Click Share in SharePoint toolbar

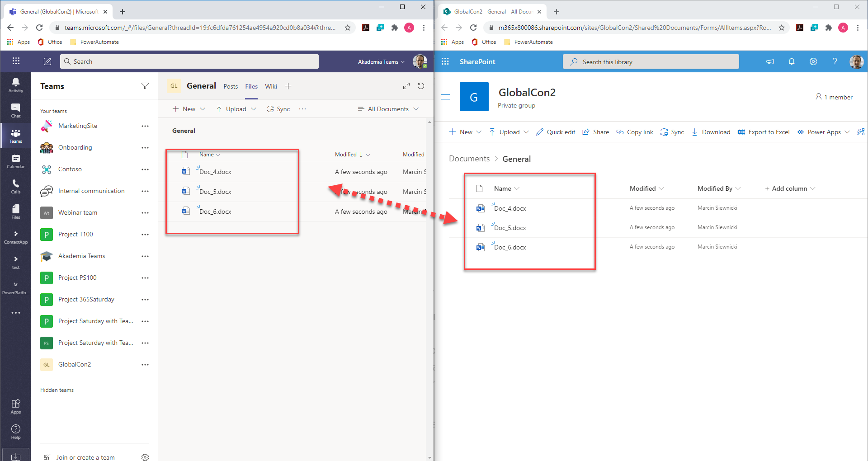pos(595,132)
